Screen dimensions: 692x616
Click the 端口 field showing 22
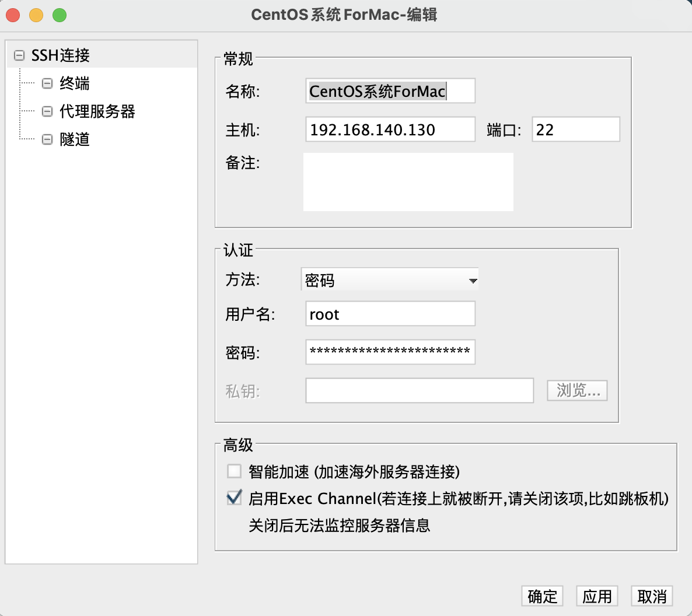tap(576, 129)
